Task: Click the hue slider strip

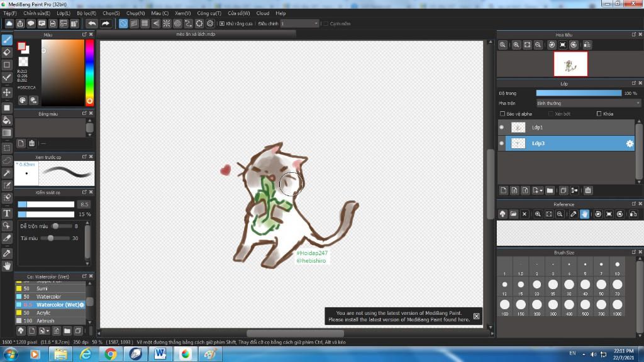Action: click(89, 73)
